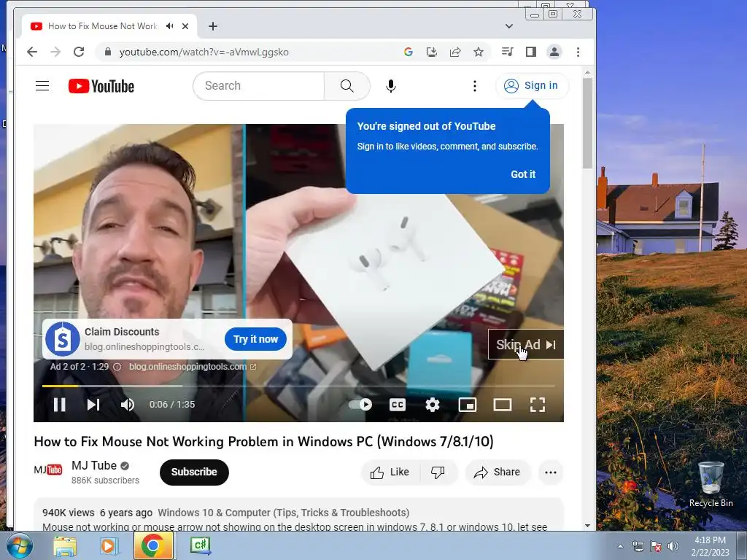Open Chrome profile icon
747x560 pixels.
tap(554, 52)
